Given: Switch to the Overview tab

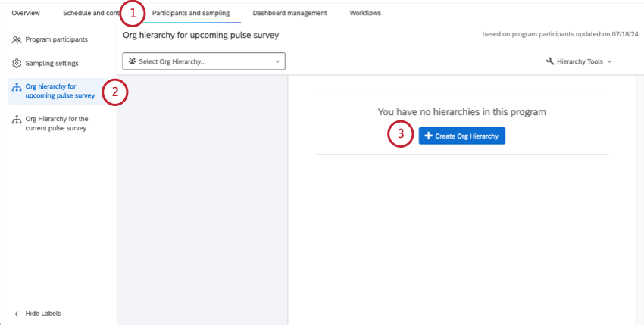Looking at the screenshot, I should pos(26,13).
